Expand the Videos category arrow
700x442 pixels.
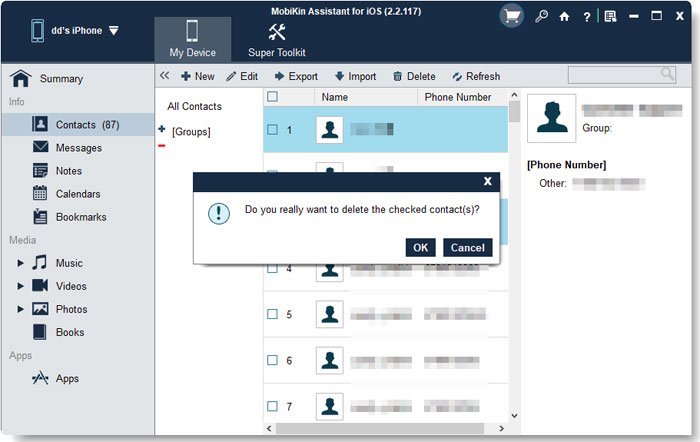point(20,286)
